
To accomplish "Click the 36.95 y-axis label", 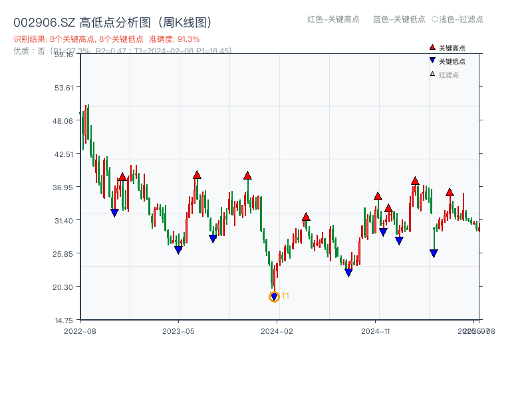I will point(63,188).
